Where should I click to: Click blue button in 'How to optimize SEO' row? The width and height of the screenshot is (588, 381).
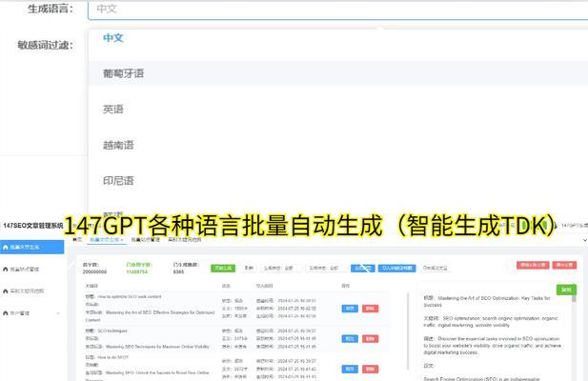point(350,309)
